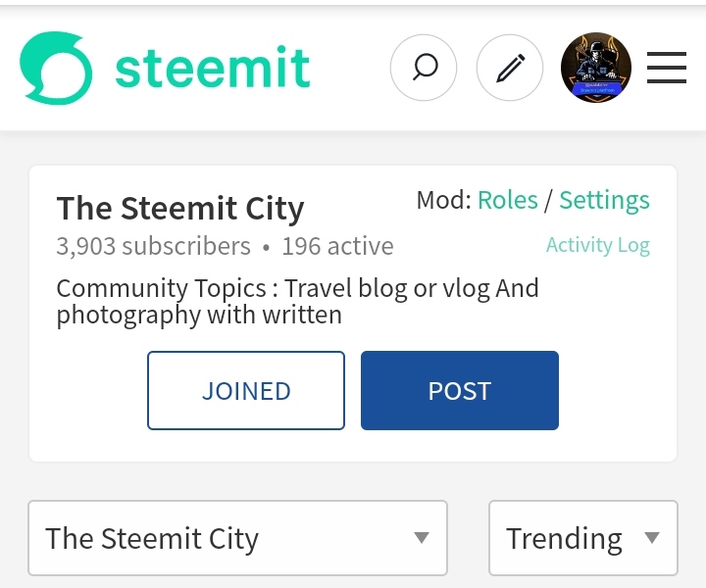The image size is (706, 588).
Task: Click the 3,903 subscribers count
Action: tap(153, 246)
